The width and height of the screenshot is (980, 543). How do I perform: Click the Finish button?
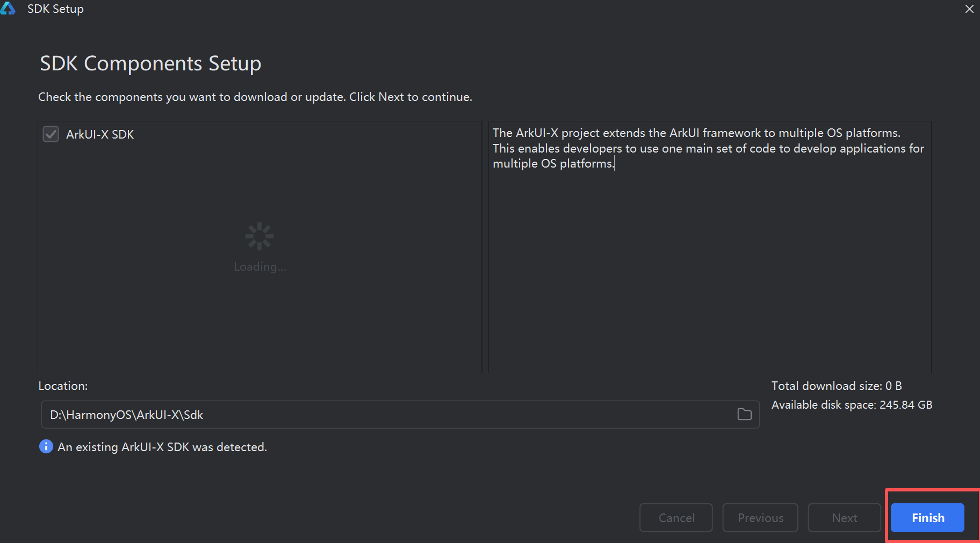click(927, 518)
